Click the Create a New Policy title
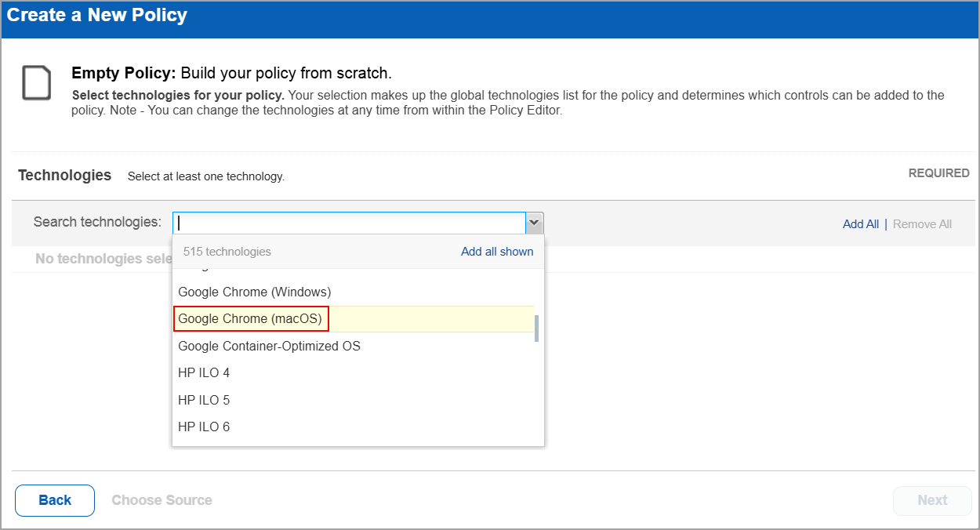The width and height of the screenshot is (980, 530). point(97,15)
